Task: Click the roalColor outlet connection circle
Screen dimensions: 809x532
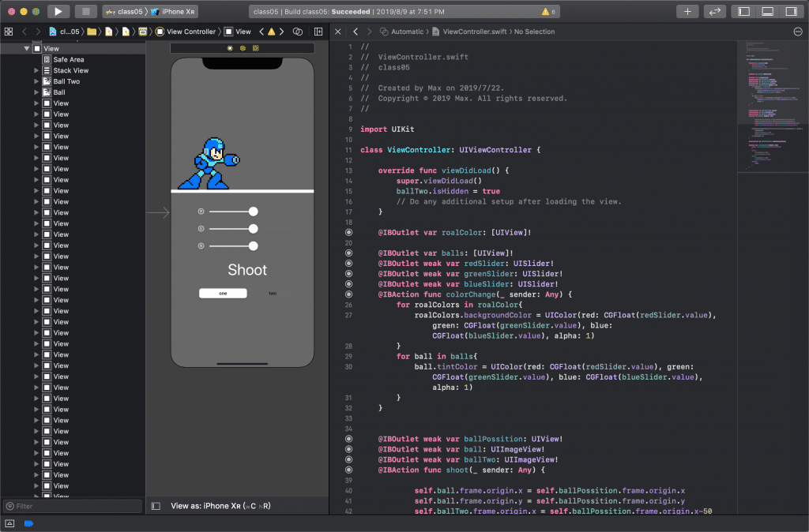Action: [x=348, y=233]
